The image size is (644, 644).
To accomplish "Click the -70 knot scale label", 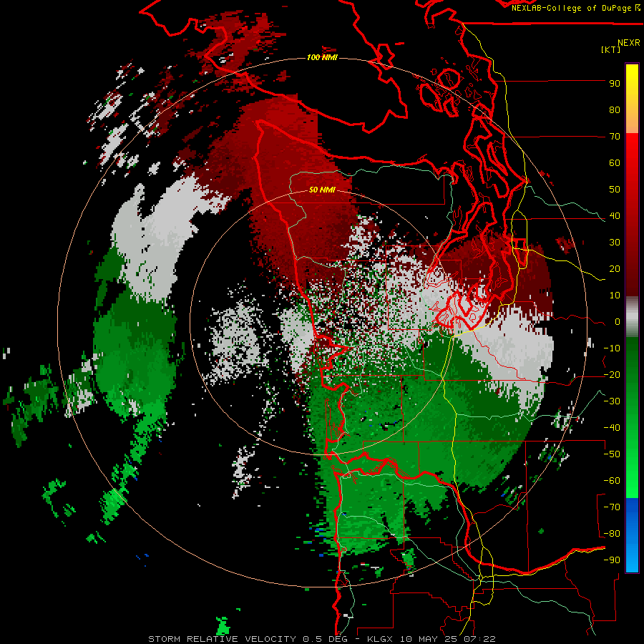I will (x=612, y=507).
